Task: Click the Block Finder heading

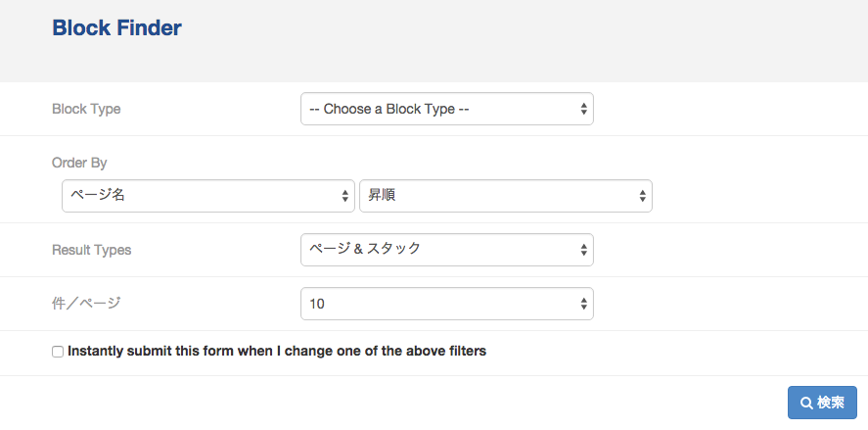Action: coord(116,27)
